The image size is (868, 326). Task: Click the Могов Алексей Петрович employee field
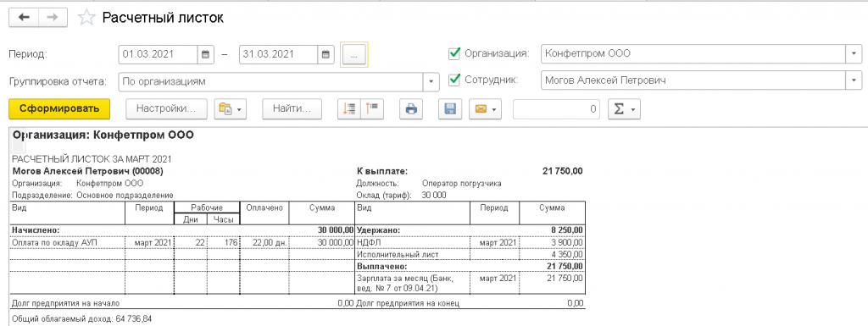pyautogui.click(x=693, y=80)
